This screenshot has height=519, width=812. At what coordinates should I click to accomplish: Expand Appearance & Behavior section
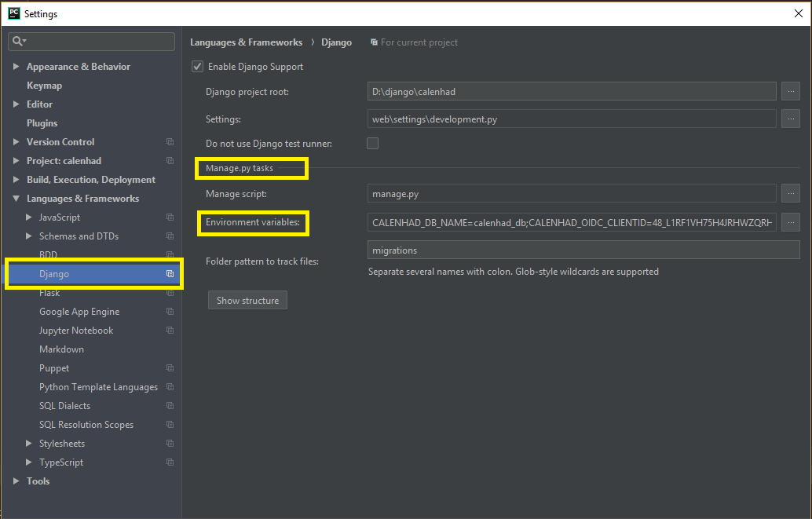click(x=16, y=66)
